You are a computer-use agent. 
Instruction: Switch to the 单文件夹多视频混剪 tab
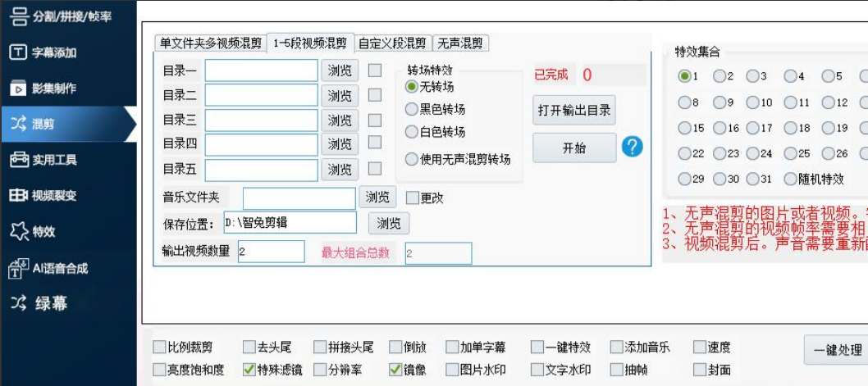coord(211,43)
